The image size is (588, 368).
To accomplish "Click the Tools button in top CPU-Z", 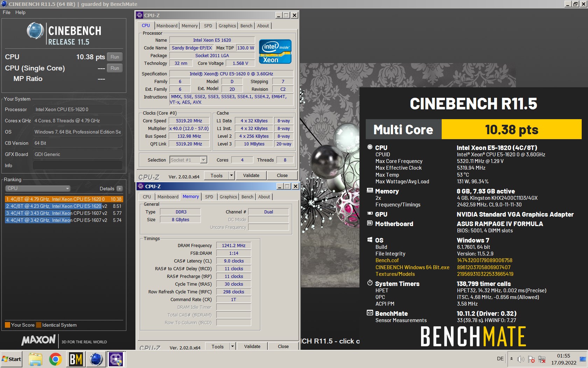I will click(x=217, y=175).
